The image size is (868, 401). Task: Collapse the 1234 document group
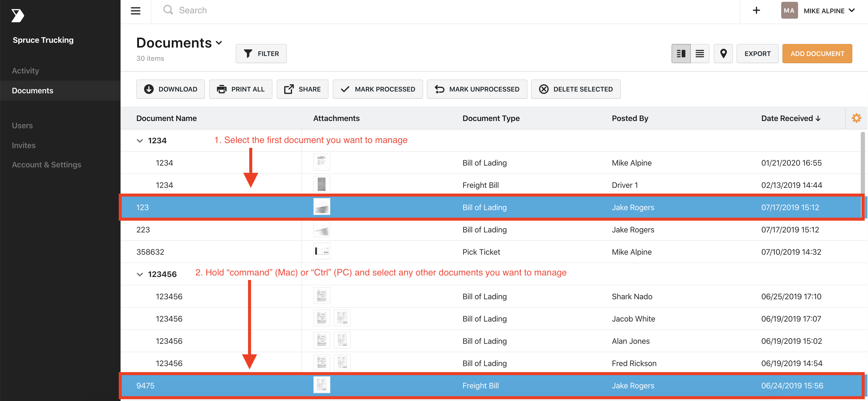click(140, 141)
